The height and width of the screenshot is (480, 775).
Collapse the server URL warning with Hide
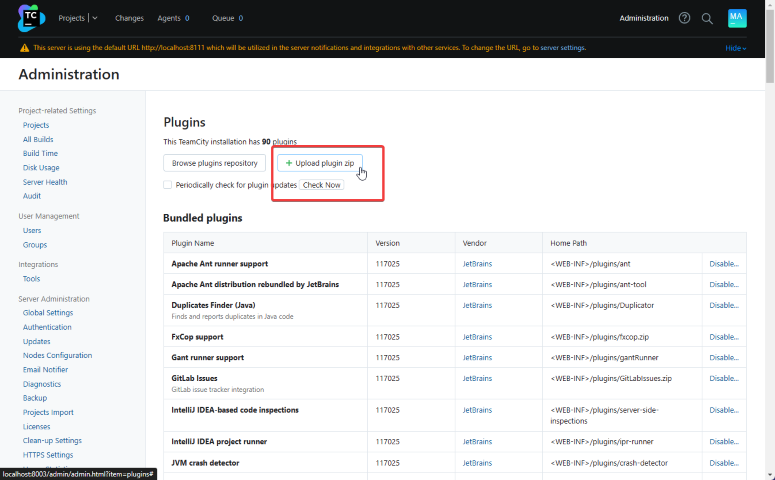[735, 48]
